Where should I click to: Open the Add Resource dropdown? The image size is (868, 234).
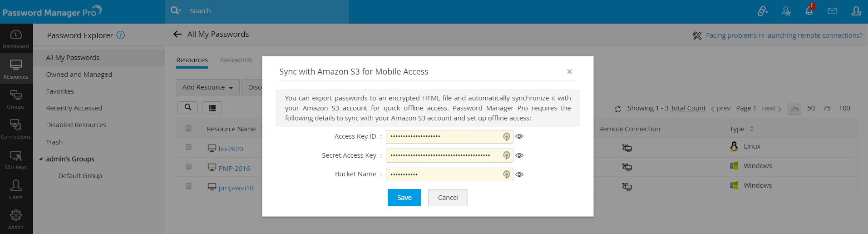[x=207, y=87]
